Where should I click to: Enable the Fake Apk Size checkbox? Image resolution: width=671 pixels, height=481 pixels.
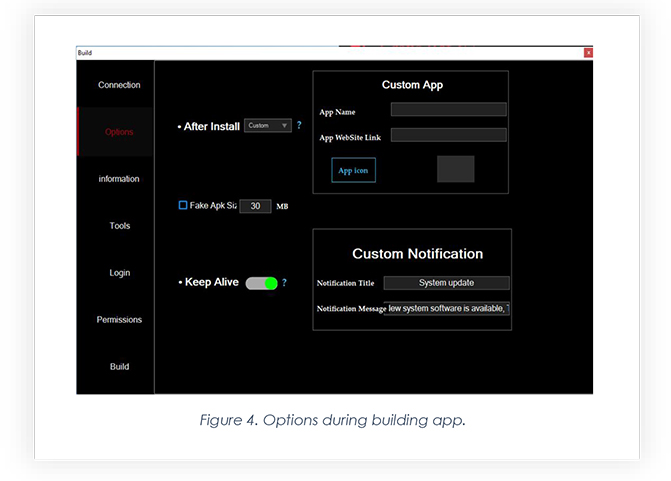[x=183, y=205]
